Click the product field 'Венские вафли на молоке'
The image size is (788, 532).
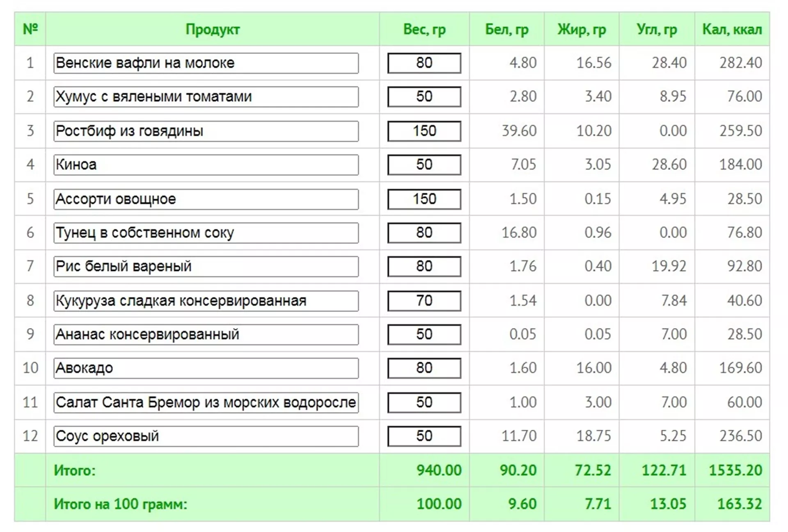[x=206, y=63]
